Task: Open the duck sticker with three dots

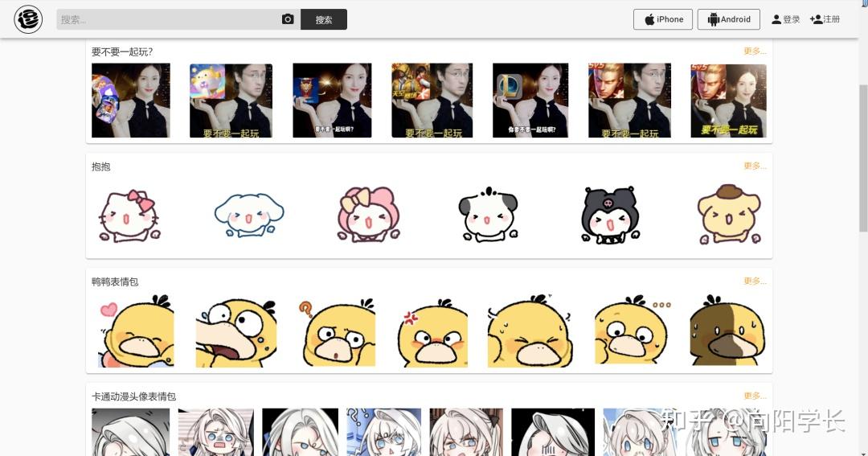Action: (x=633, y=331)
